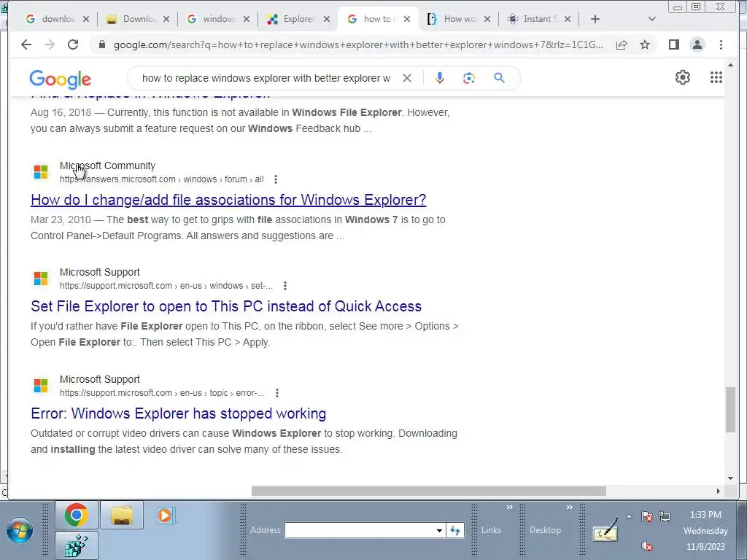Image resolution: width=747 pixels, height=560 pixels.
Task: Open more options for answers.microsoft.com result
Action: [275, 179]
